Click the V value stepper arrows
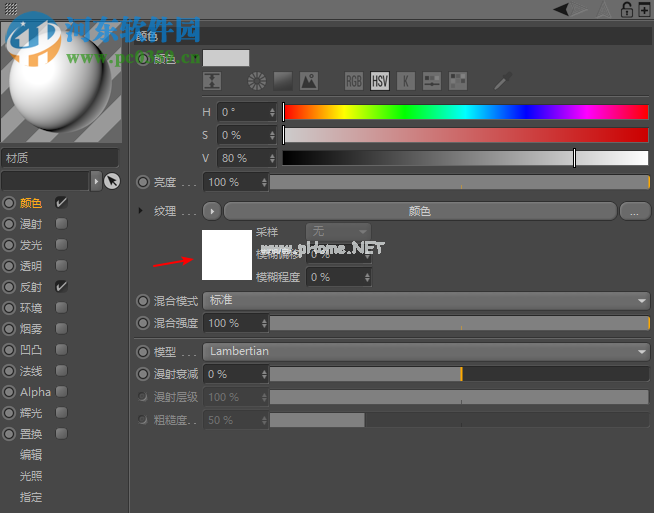The height and width of the screenshot is (513, 654). point(272,158)
